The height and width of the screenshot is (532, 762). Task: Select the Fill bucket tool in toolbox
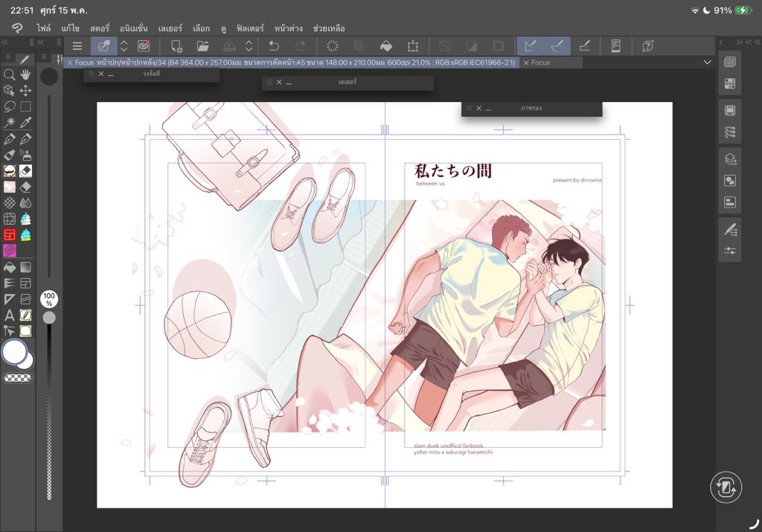[x=9, y=267]
